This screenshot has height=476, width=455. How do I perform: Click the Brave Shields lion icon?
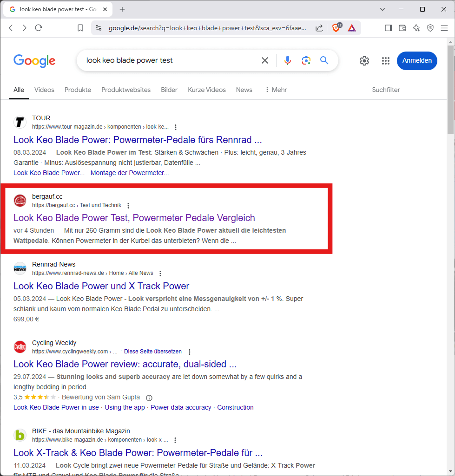tap(336, 28)
